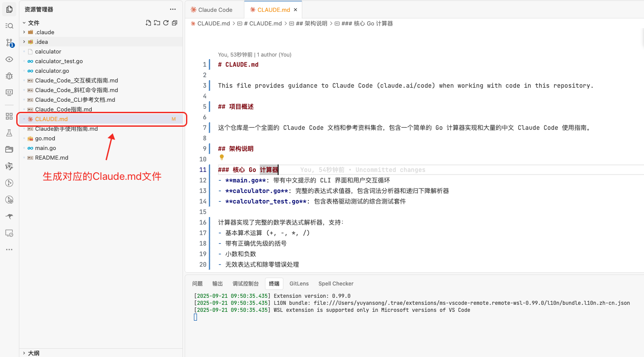This screenshot has height=357, width=644.
Task: Open the git graph circle icon
Action: point(9,183)
